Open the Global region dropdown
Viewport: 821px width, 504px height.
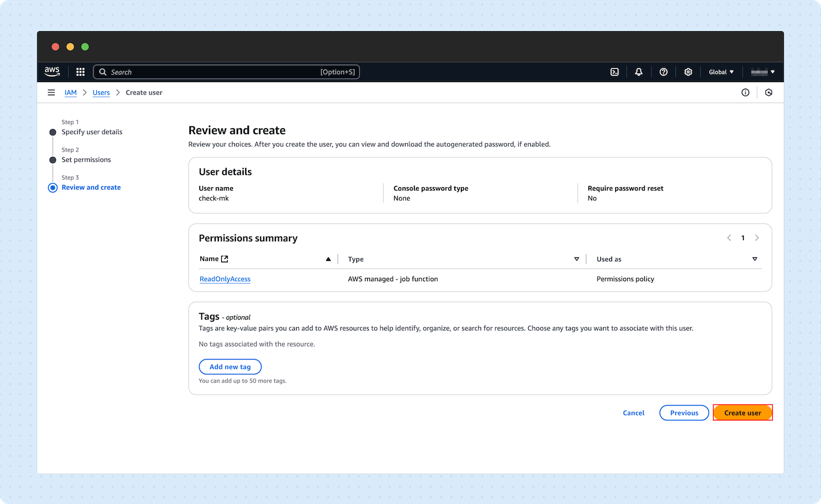tap(721, 72)
